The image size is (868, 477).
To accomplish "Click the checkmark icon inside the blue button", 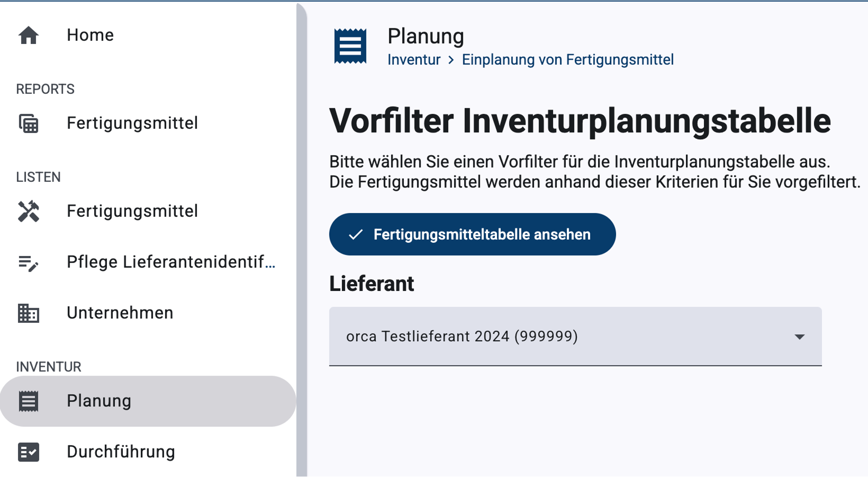I will coord(356,234).
